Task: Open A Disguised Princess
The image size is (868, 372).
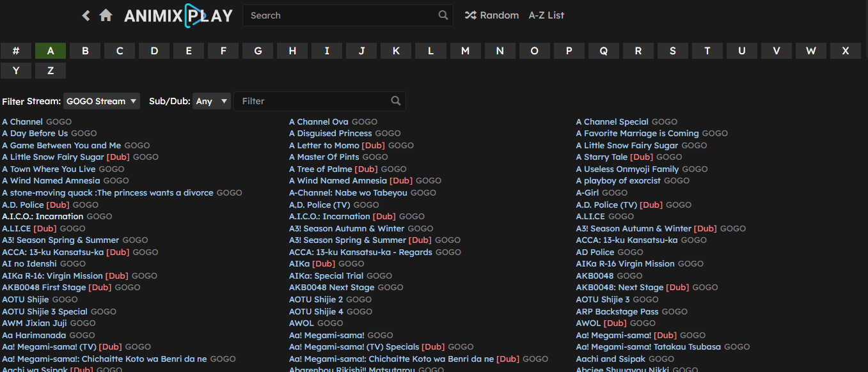Action: [330, 134]
